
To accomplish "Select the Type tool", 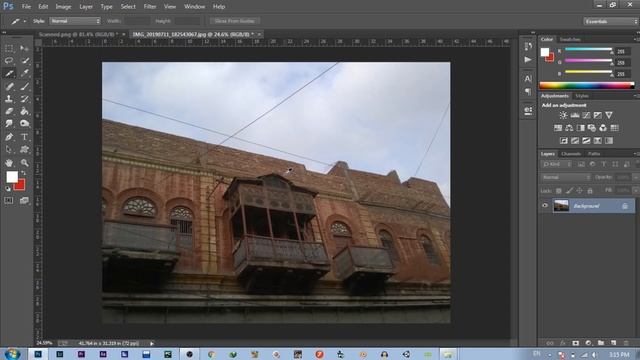I will point(24,137).
